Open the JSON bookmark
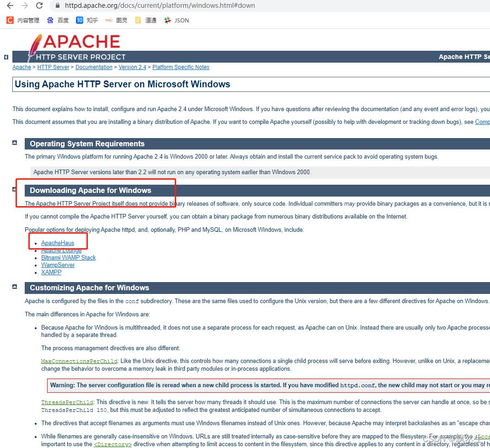Viewport: 490px width, 448px height. point(177,20)
